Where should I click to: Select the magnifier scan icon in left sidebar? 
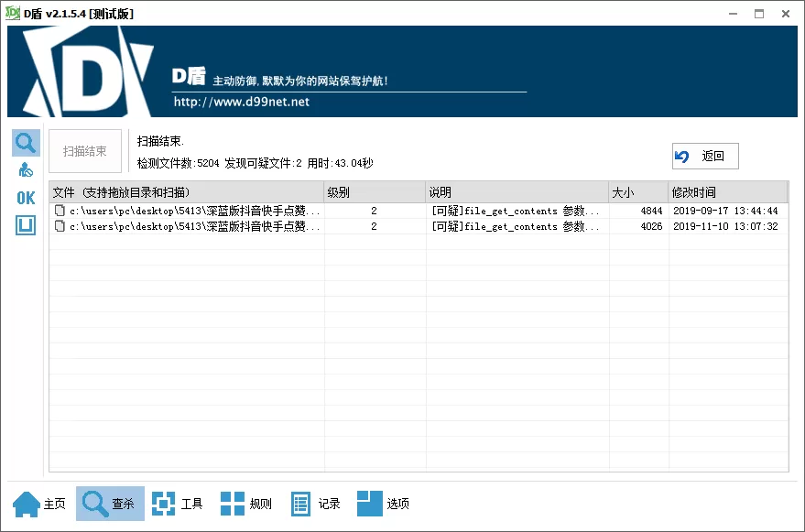pos(25,142)
